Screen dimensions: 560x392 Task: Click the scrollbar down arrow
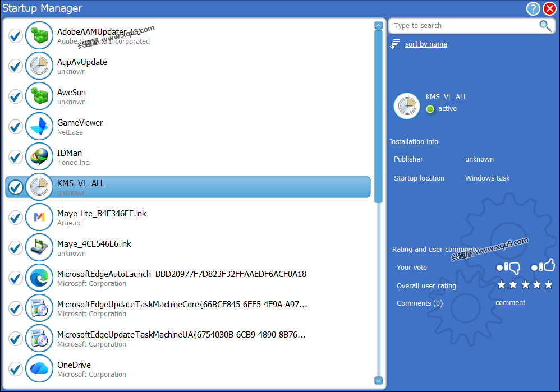coord(378,380)
